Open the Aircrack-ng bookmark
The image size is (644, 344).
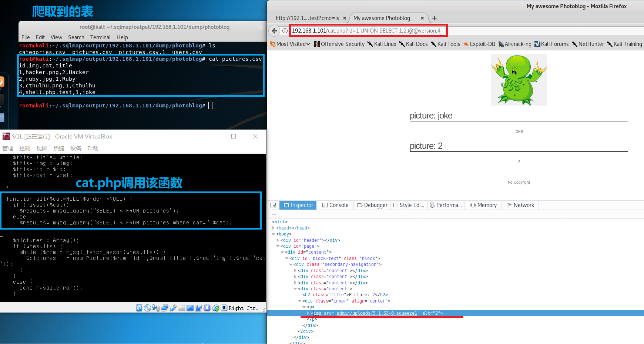(x=515, y=44)
